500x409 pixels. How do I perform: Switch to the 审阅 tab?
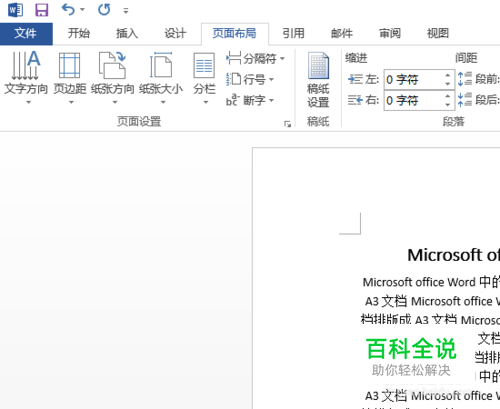(390, 33)
